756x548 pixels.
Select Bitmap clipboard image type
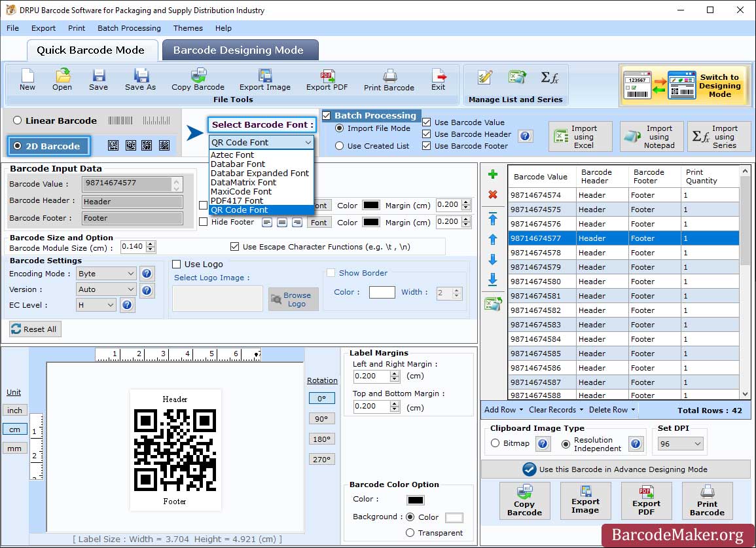coord(495,443)
